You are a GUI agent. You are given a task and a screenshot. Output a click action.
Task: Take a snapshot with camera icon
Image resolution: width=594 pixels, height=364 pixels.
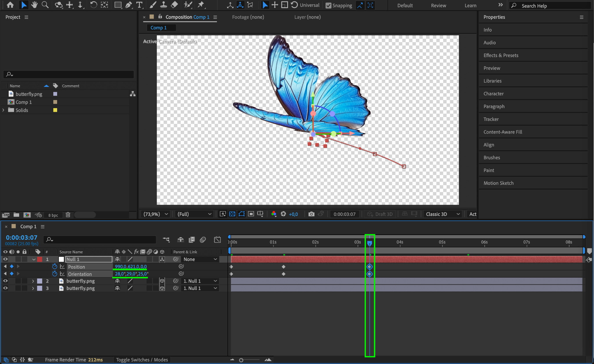click(311, 214)
